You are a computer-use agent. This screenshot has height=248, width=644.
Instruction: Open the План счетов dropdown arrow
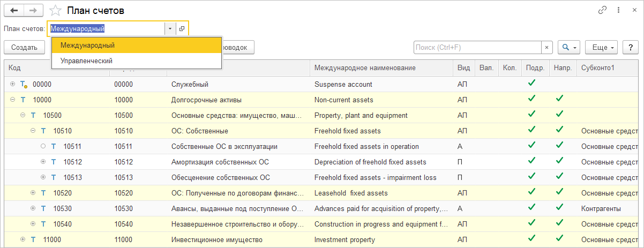click(x=170, y=28)
